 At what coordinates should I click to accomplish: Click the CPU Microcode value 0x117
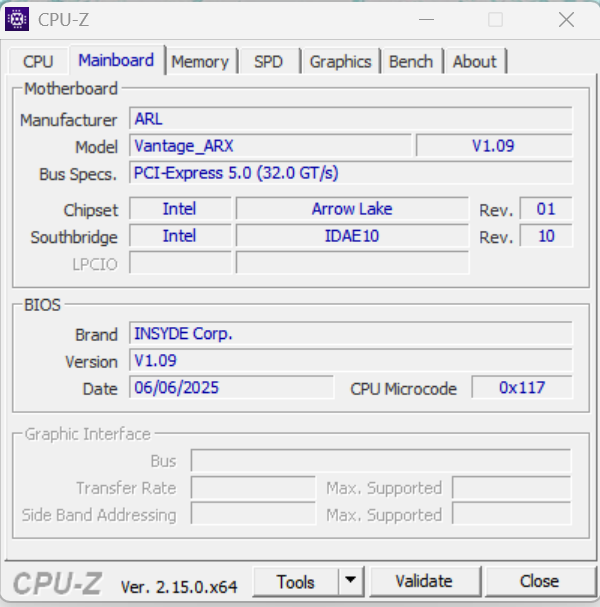522,387
